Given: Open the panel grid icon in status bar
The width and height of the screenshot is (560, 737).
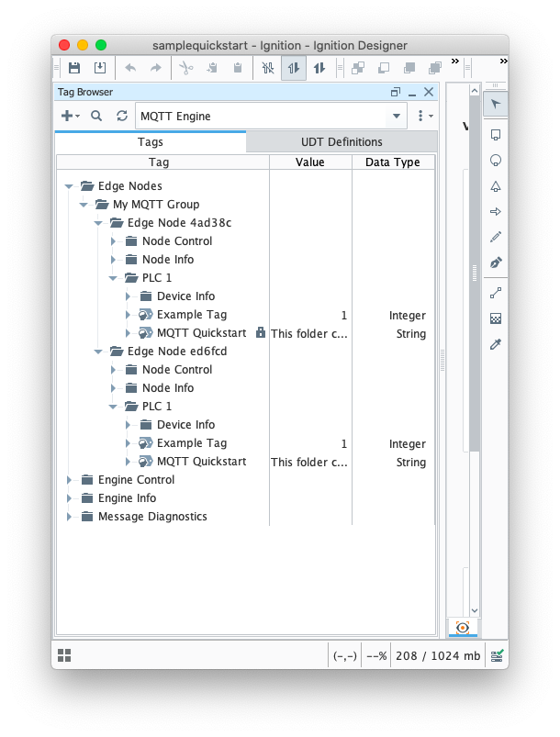Looking at the screenshot, I should point(64,655).
